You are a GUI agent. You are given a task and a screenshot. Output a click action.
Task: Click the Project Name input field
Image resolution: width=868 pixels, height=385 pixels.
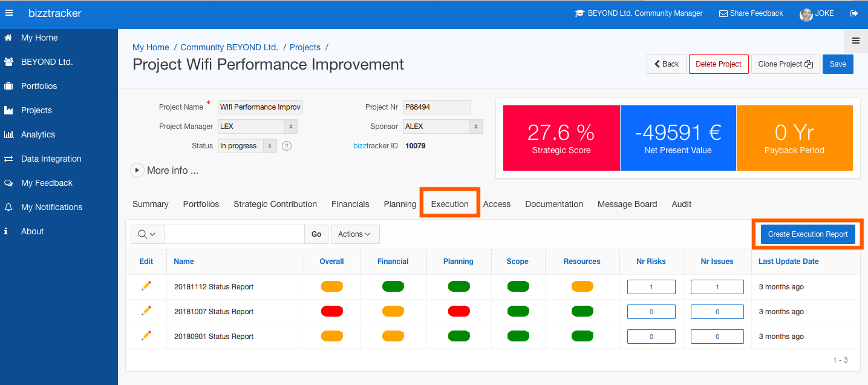[x=260, y=107]
